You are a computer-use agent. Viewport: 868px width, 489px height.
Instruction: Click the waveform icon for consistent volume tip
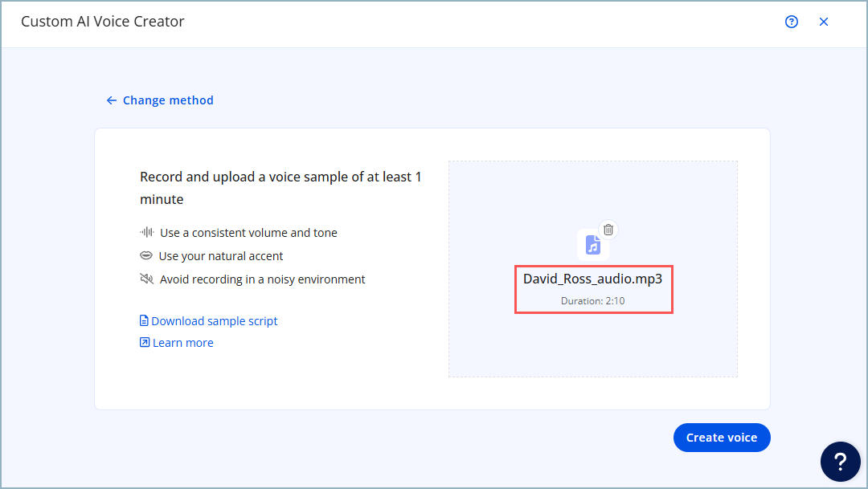[146, 233]
